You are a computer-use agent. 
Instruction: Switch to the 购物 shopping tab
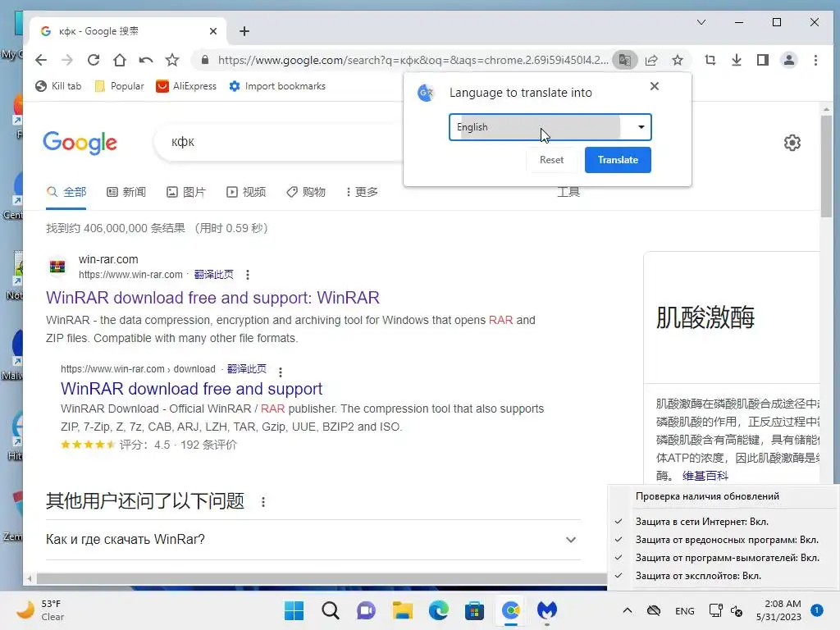(306, 192)
